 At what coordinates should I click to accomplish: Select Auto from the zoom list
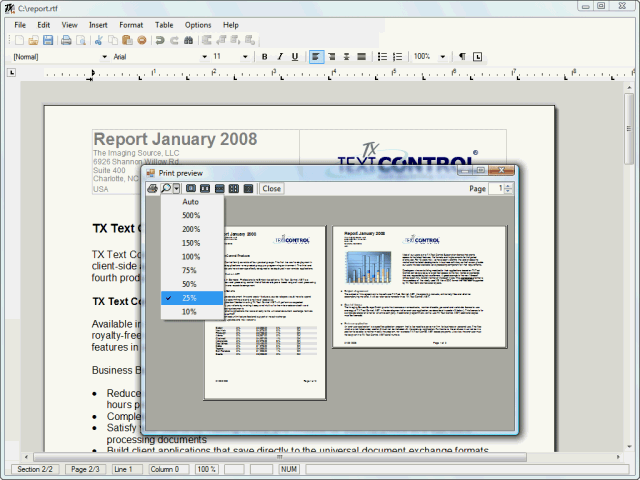tap(190, 202)
